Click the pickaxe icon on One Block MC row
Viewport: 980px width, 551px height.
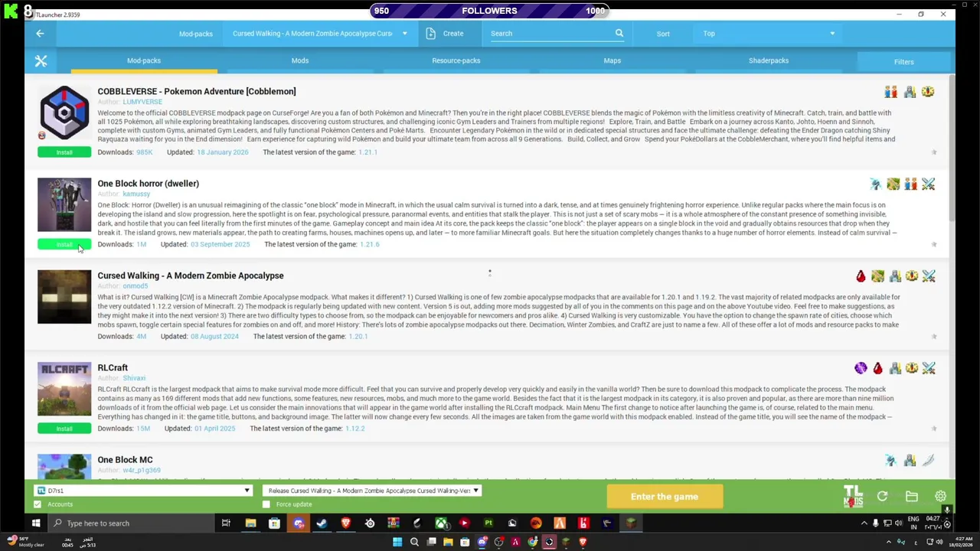pos(890,460)
